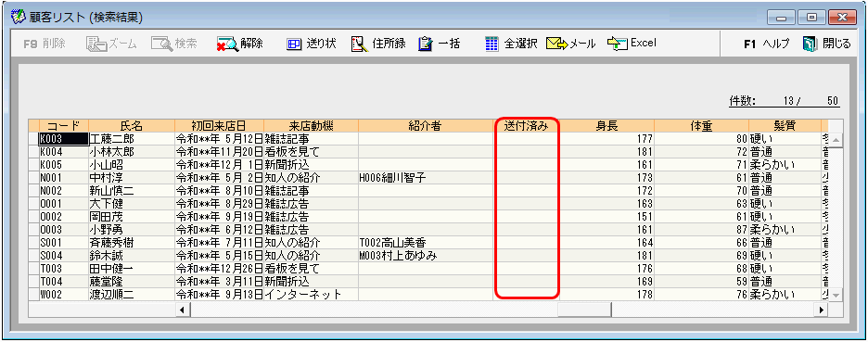This screenshot has width=868, height=342.
Task: Sort by the コード column header
Action: pyautogui.click(x=64, y=126)
